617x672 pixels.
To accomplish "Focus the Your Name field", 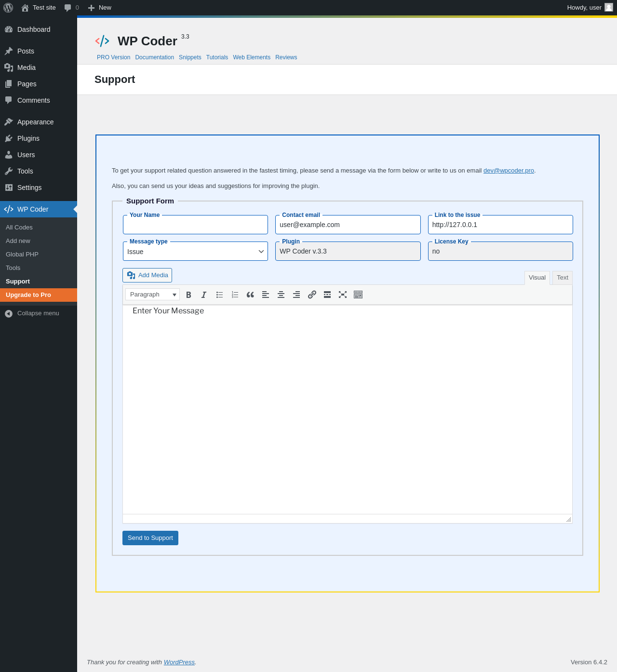I will (x=195, y=225).
